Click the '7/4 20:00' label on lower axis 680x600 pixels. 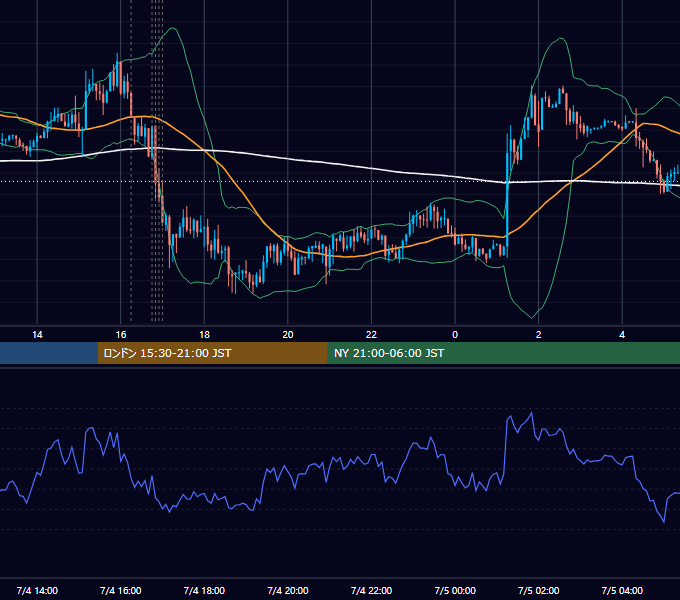[x=288, y=591]
